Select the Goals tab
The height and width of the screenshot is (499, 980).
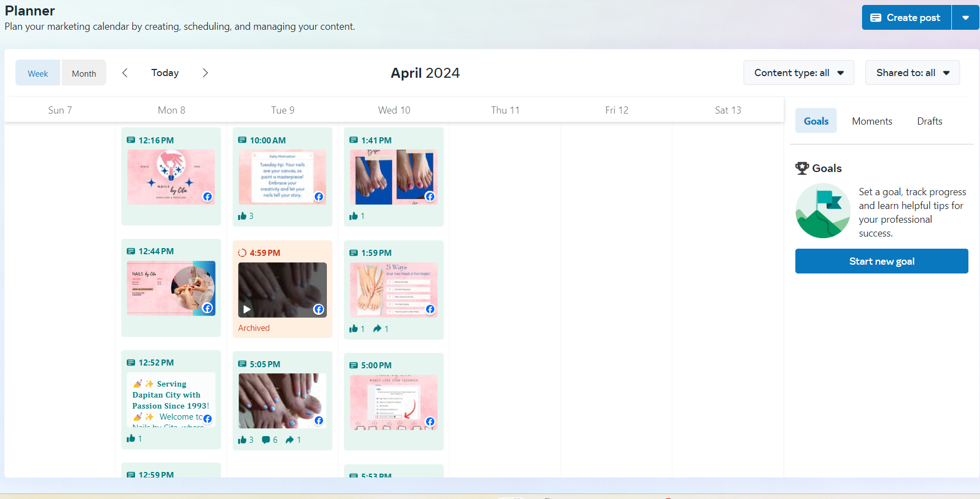[x=816, y=121]
